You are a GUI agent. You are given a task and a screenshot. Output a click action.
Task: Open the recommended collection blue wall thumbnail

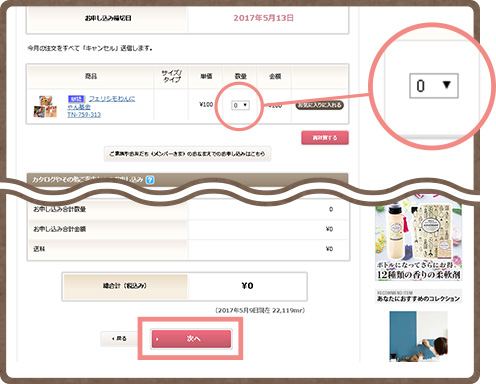[x=418, y=336]
